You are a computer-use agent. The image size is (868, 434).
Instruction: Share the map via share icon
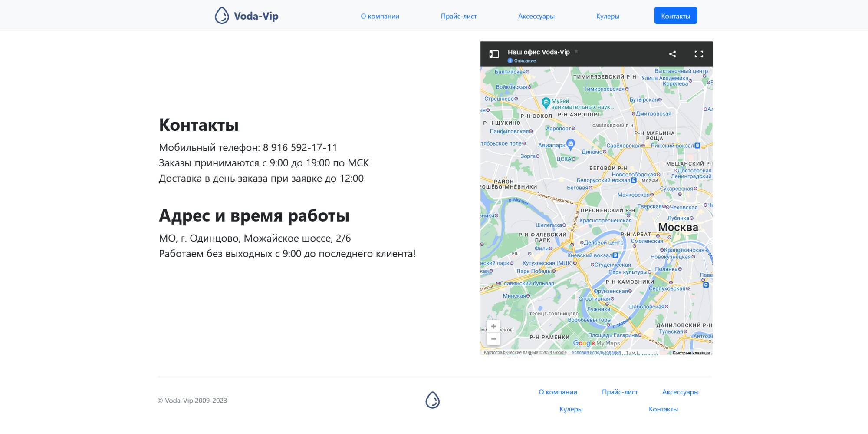(672, 54)
